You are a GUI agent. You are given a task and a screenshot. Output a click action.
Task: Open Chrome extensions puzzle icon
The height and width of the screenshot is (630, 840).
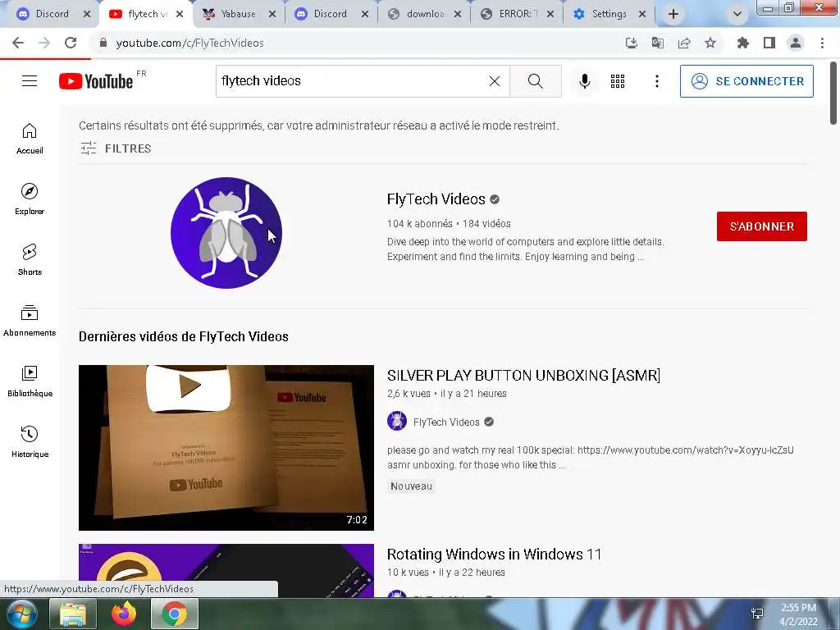click(742, 43)
